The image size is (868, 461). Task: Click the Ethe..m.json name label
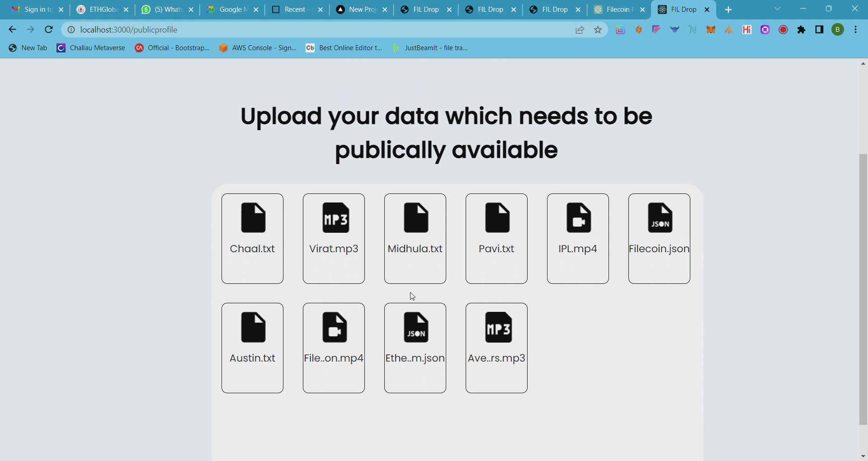pyautogui.click(x=415, y=358)
